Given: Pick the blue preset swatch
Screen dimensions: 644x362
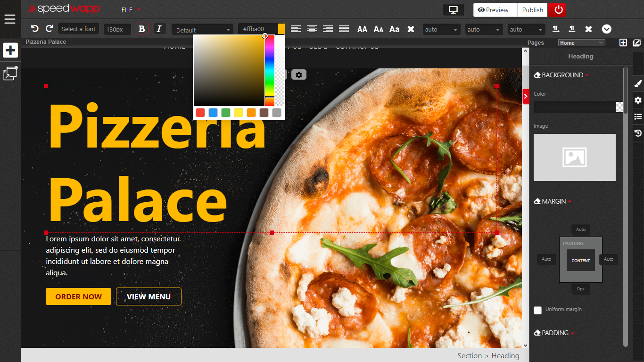Looking at the screenshot, I should click(213, 113).
